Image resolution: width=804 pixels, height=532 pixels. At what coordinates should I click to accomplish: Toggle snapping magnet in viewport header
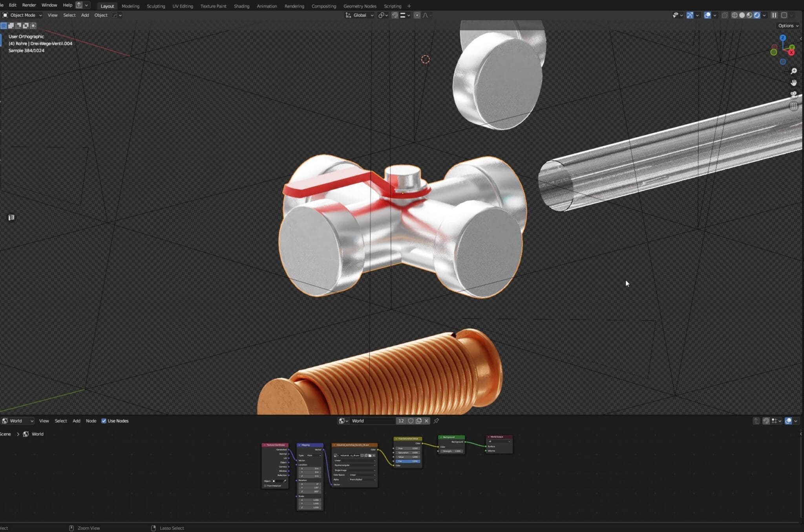click(395, 15)
